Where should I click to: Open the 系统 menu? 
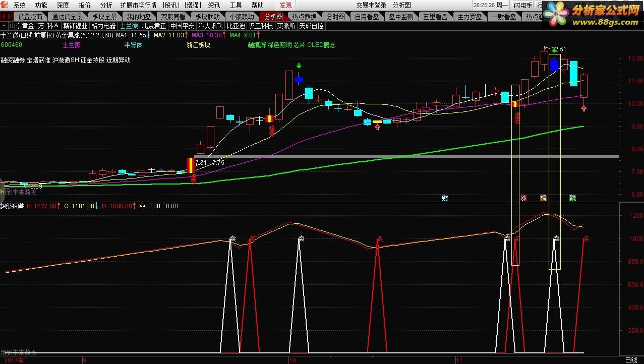20,5
